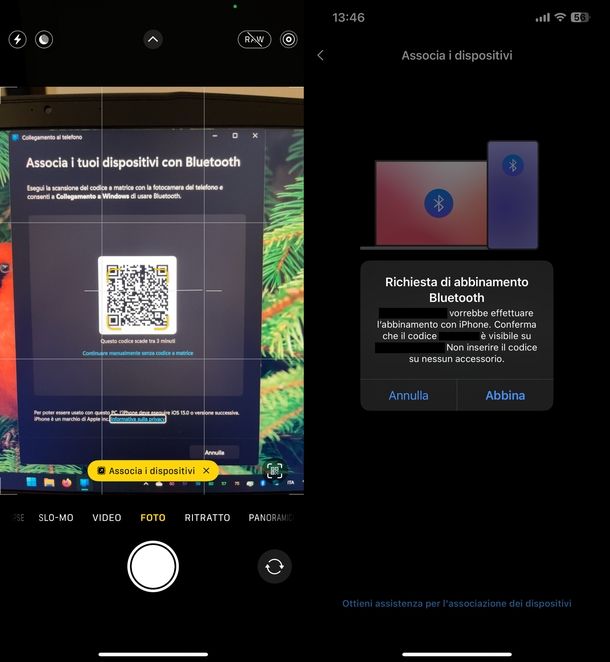Open File Explorer folder icon in taskbar
Viewport: 610px width, 662px height.
[49, 482]
